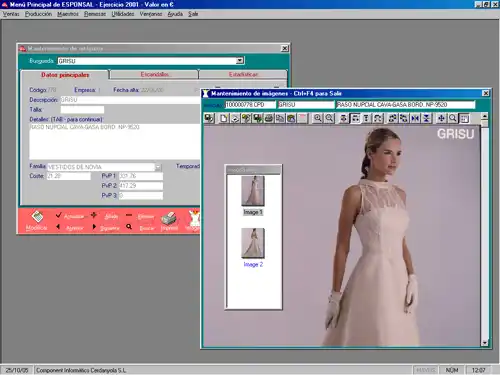The width and height of the screenshot is (500, 375).
Task: Click the left arrow Anterior icon
Action: point(58,227)
